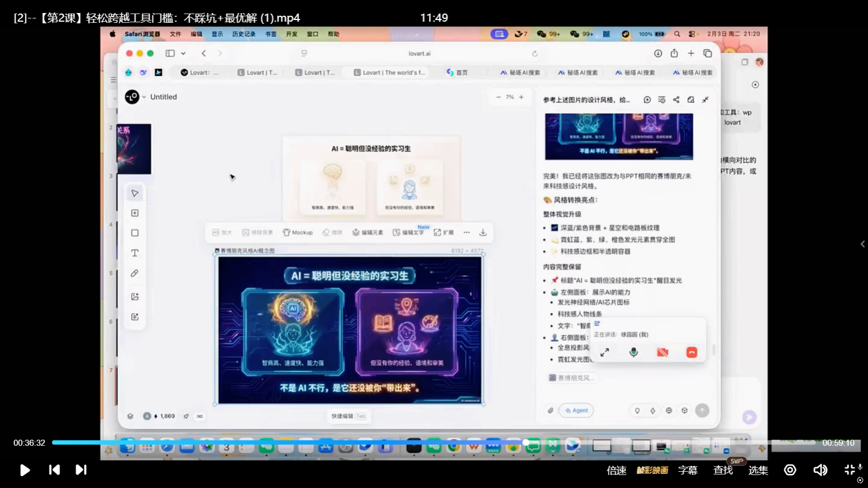
Task: Select the pencil draw tool
Action: (135, 274)
